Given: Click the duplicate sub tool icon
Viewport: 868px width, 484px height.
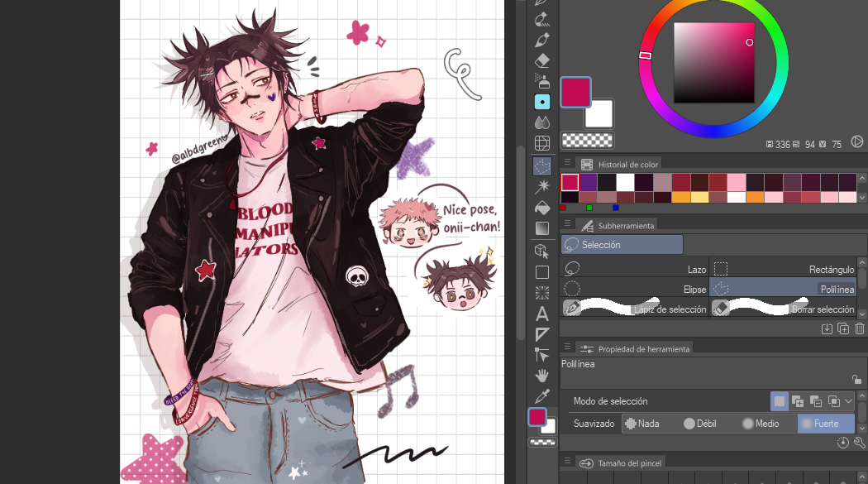Looking at the screenshot, I should (843, 329).
